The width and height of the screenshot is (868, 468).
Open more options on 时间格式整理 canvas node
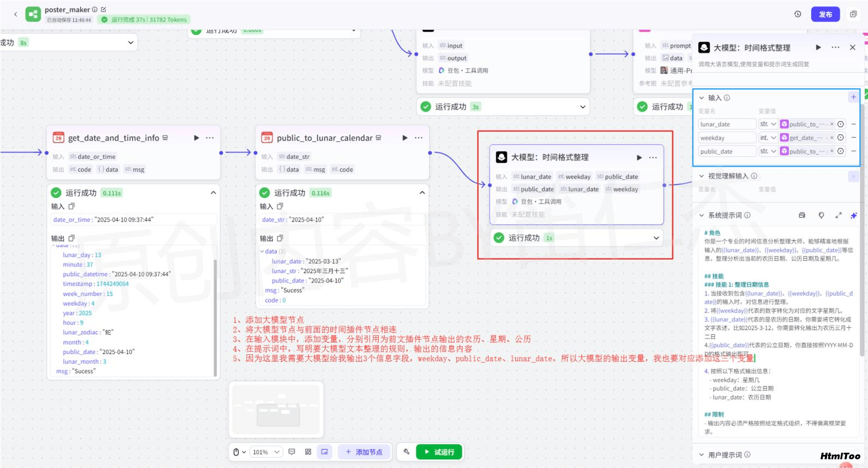pyautogui.click(x=653, y=157)
